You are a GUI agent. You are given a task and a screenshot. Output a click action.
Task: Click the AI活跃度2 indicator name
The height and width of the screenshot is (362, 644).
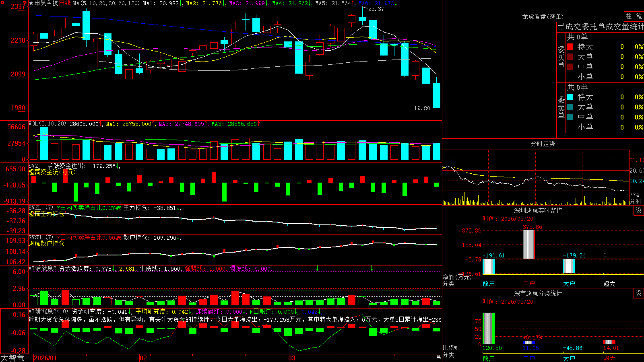43,268
